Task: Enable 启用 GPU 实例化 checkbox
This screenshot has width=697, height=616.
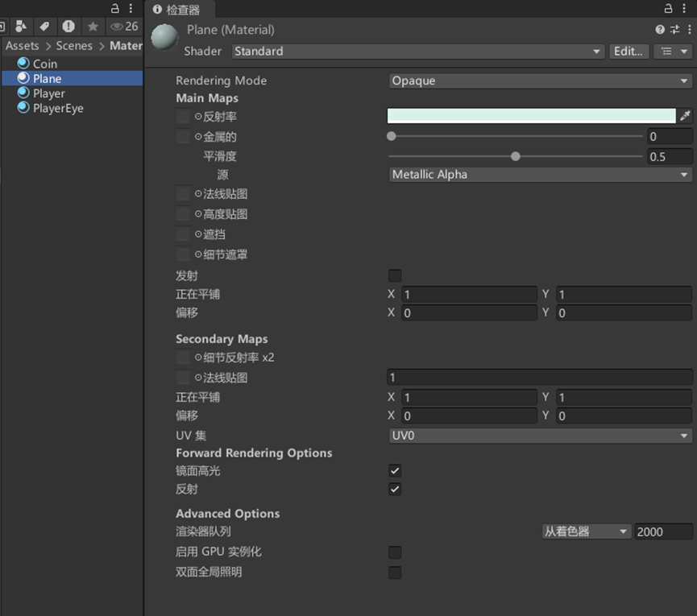Action: [395, 552]
